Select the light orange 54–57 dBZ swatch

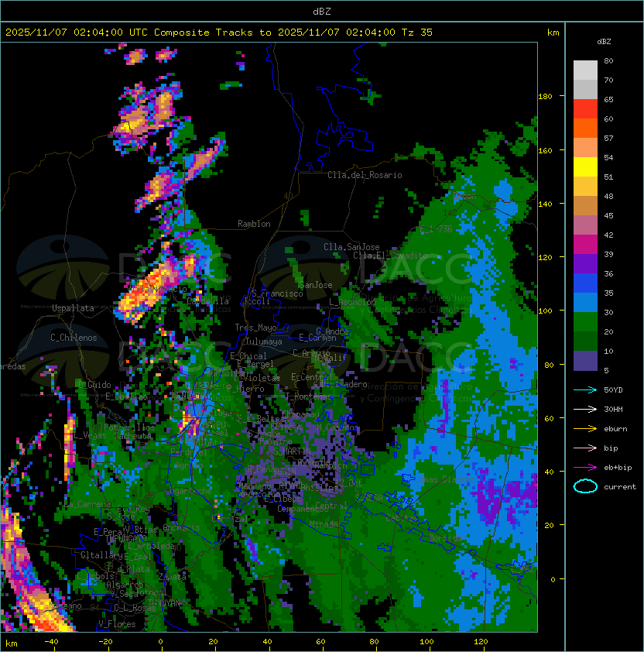pos(585,148)
